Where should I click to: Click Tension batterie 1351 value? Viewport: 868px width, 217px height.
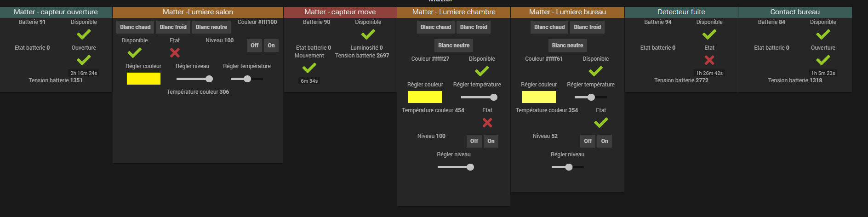[56, 80]
